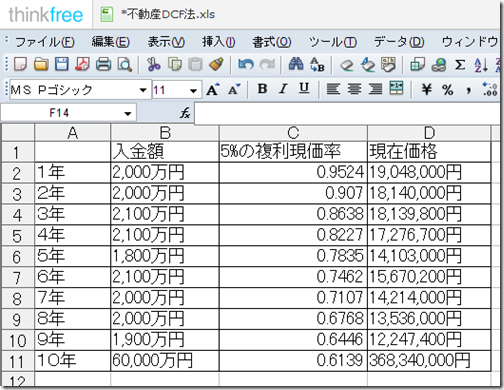Print the spreadsheet
The width and height of the screenshot is (504, 390).
click(103, 64)
